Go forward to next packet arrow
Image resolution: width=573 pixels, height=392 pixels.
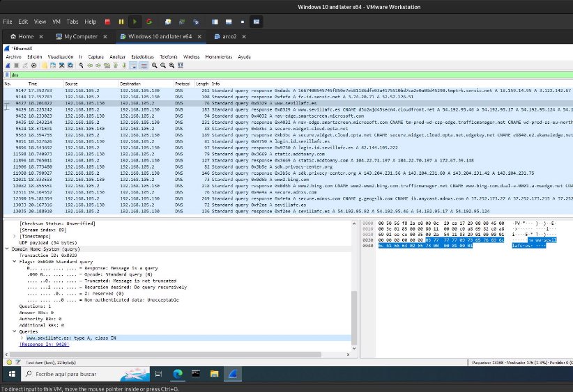[x=98, y=65]
